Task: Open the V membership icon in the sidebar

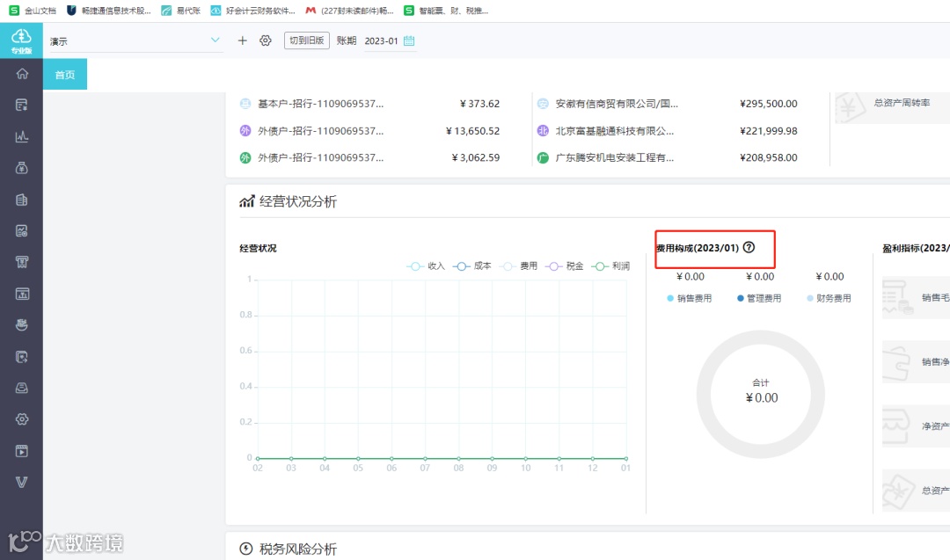Action: click(22, 483)
